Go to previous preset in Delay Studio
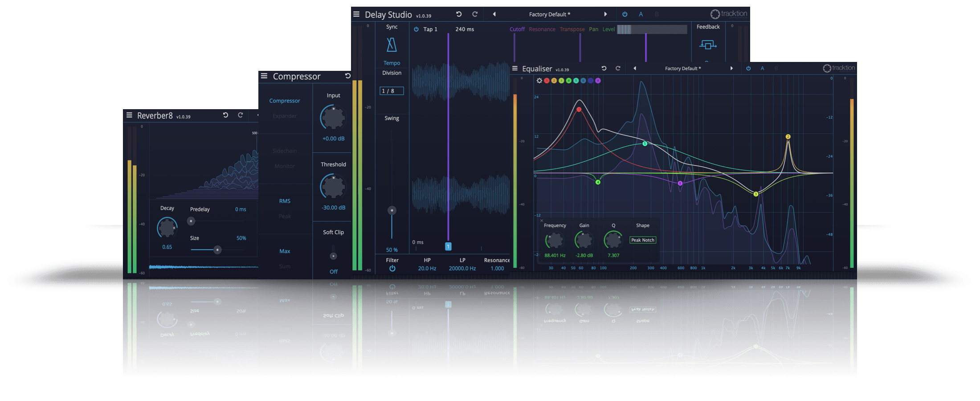The image size is (980, 401). [494, 14]
